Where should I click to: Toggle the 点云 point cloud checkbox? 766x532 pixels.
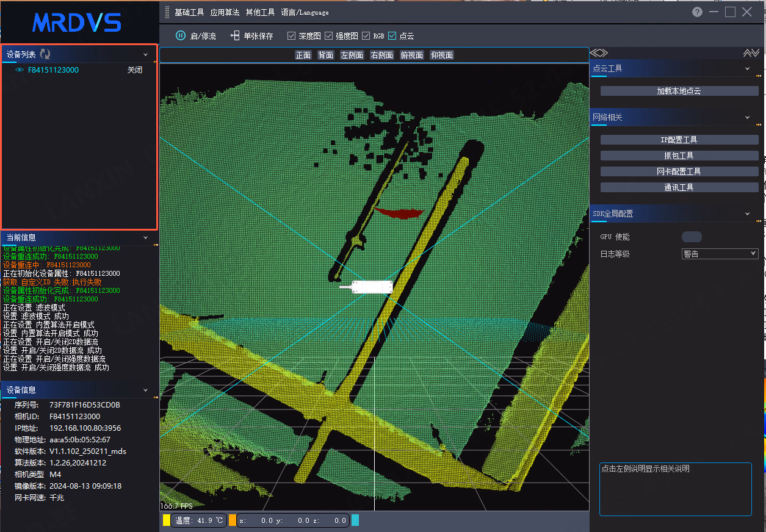[x=392, y=36]
